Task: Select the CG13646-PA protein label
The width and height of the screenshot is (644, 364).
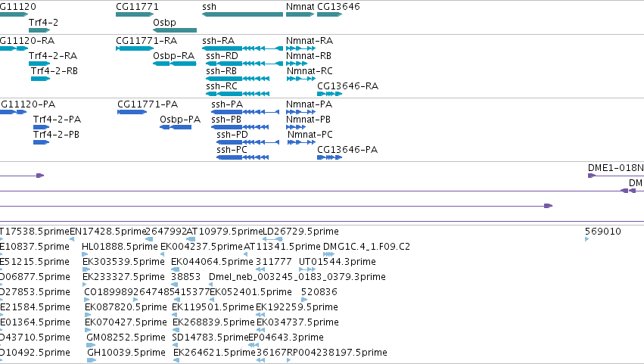Action: [x=347, y=150]
